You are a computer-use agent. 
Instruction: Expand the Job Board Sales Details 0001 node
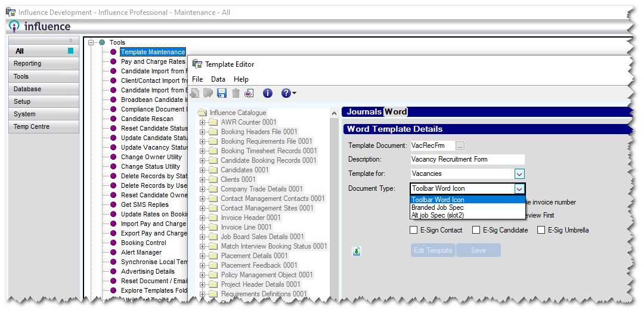[x=203, y=237]
